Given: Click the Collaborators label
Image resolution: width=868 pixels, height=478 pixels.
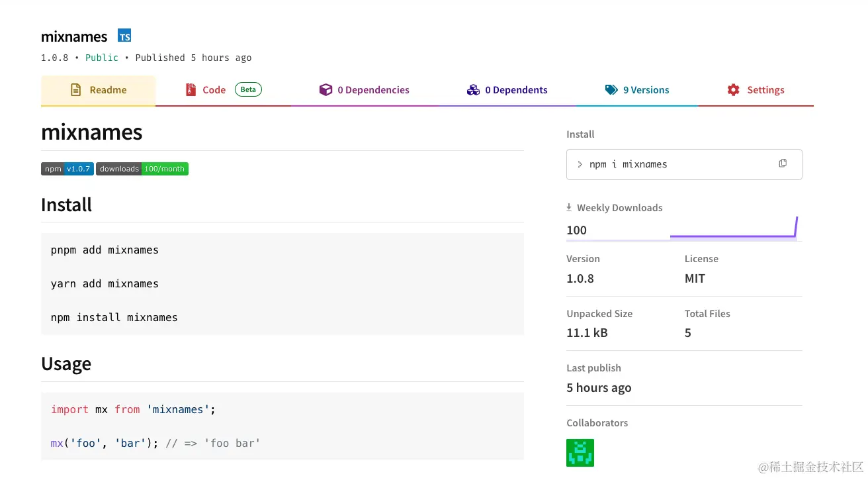Looking at the screenshot, I should click(x=597, y=423).
